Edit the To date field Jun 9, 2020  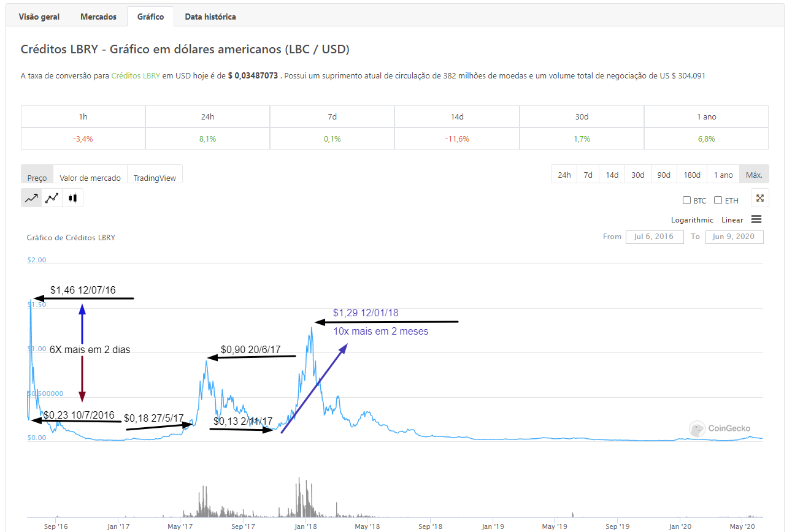pos(734,237)
